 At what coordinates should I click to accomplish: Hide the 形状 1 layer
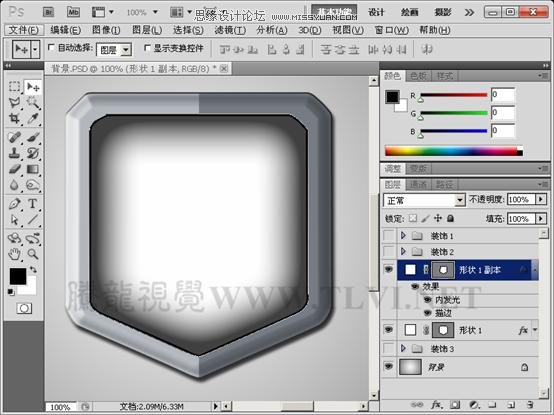389,330
